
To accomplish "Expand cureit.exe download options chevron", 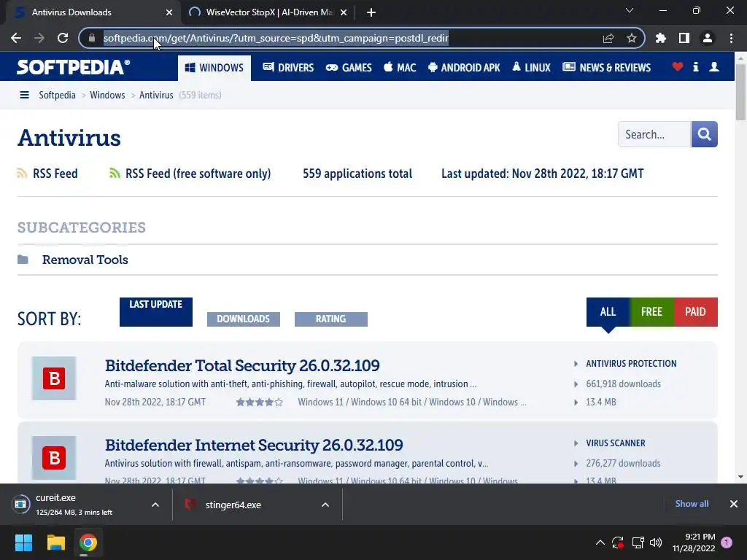I will [x=155, y=505].
